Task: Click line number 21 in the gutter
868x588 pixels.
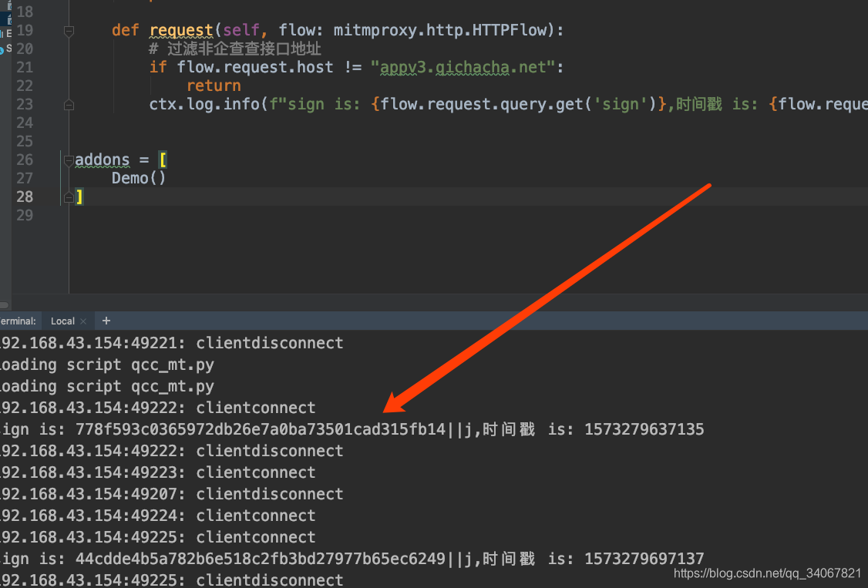Action: 25,68
